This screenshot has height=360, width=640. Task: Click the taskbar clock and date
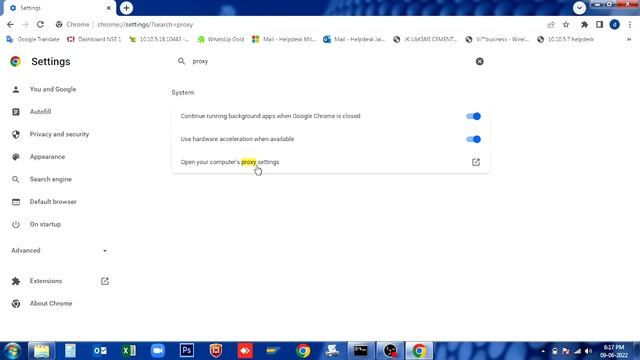[x=614, y=351]
